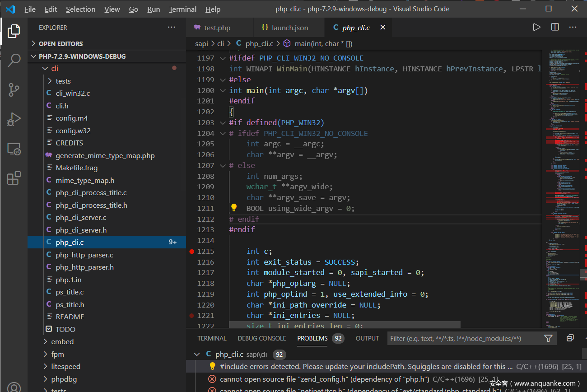
Task: Toggle the breakpoint on line 1215
Action: (192, 251)
